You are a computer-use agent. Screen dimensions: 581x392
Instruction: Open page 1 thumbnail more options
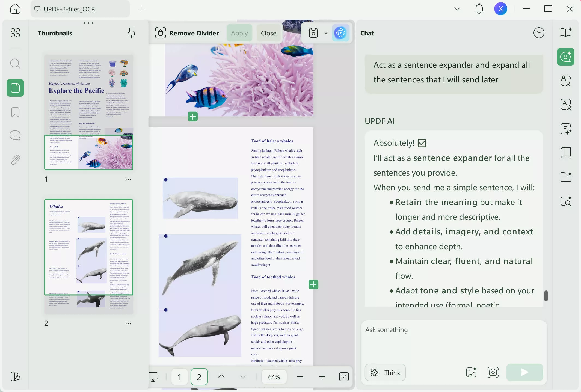click(x=128, y=179)
